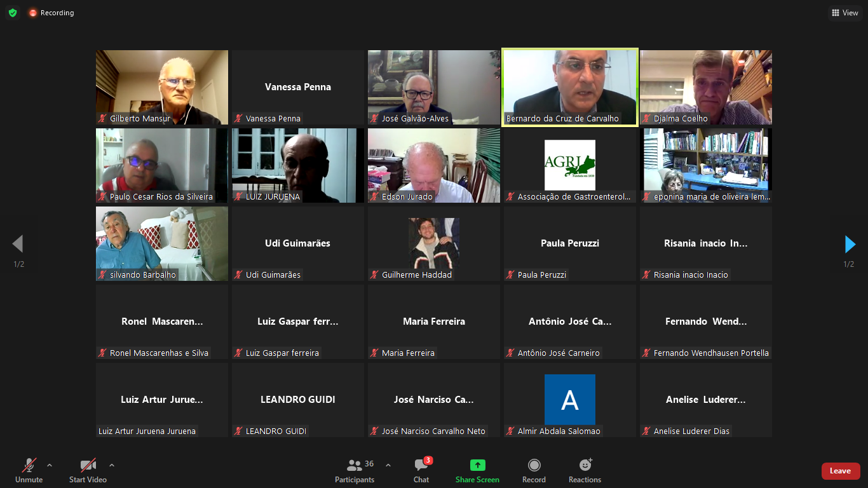Go to previous page of participants
Screen dimensions: 868x488
coord(18,244)
